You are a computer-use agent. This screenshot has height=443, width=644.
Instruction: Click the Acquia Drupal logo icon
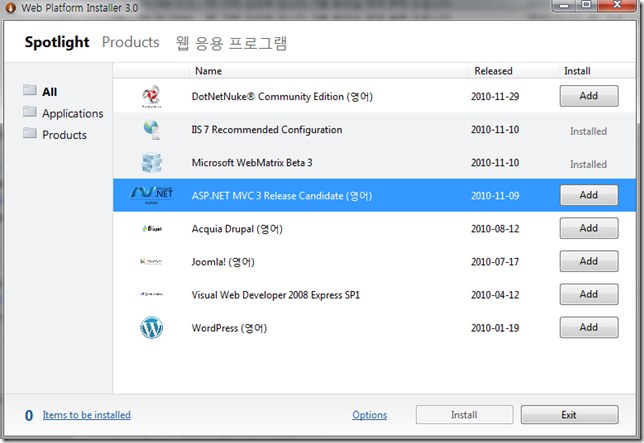pyautogui.click(x=151, y=229)
